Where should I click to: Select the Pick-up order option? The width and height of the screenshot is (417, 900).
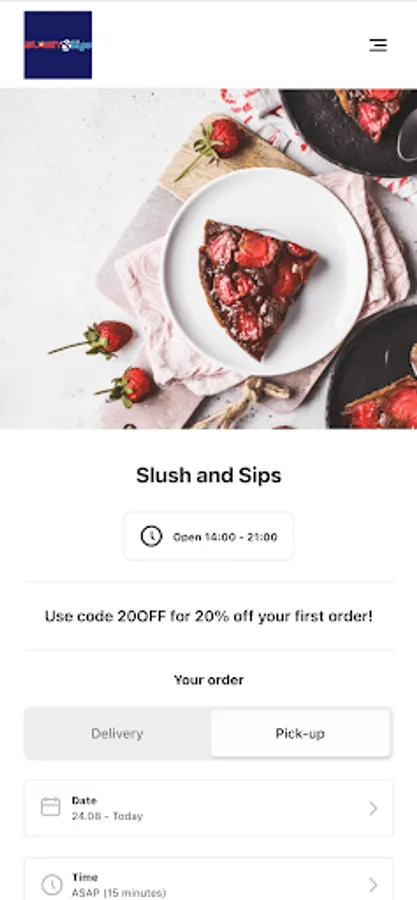[300, 734]
